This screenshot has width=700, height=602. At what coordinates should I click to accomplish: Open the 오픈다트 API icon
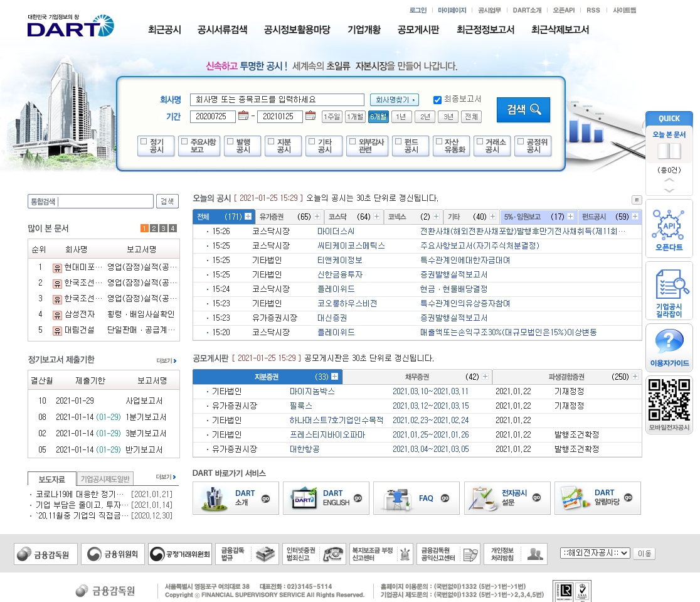point(669,230)
